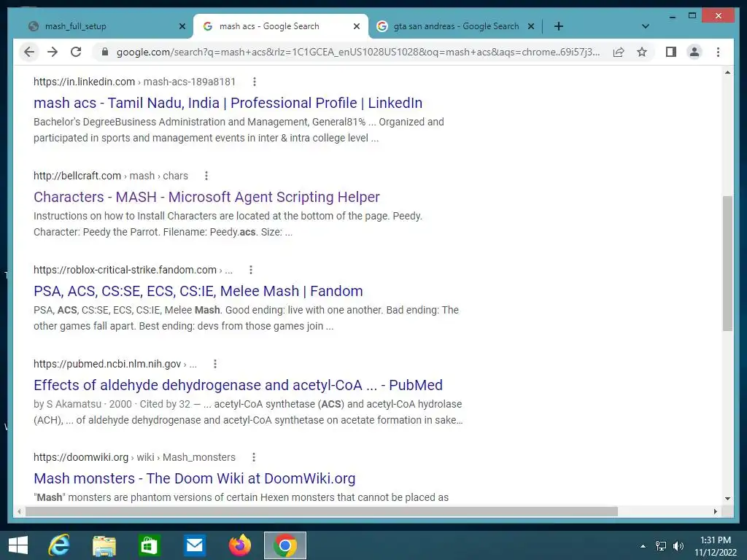Click the horizontal scroll right arrow
This screenshot has width=747, height=560.
pyautogui.click(x=715, y=511)
